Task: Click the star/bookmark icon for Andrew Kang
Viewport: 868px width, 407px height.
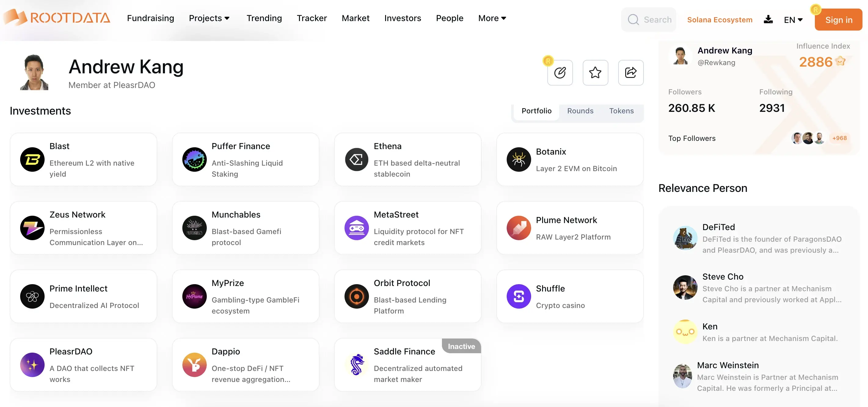Action: (x=596, y=71)
